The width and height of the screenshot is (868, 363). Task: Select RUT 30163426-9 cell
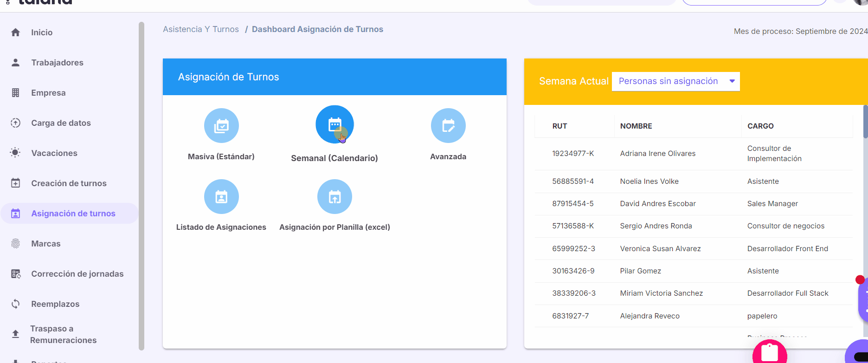573,271
